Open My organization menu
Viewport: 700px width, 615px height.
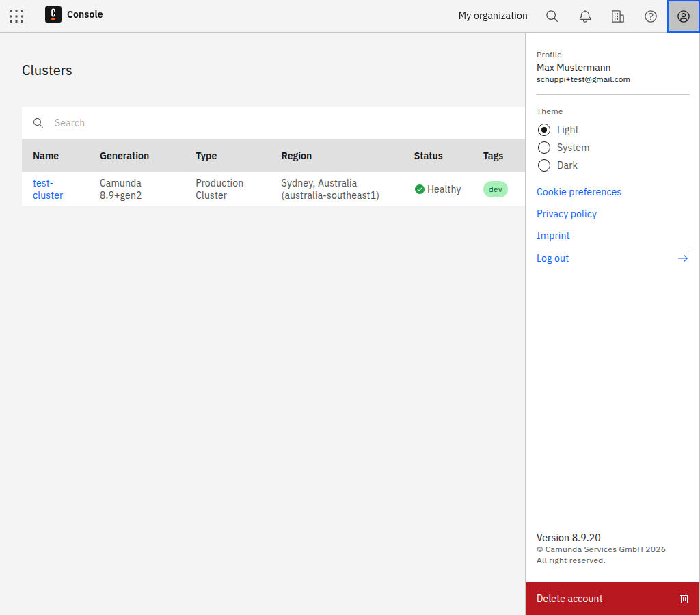tap(492, 16)
